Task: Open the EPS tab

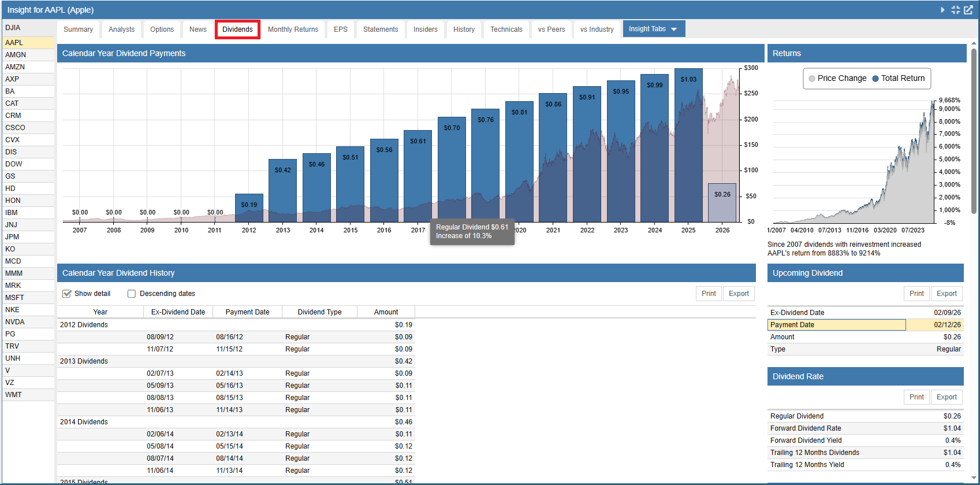Action: (341, 29)
